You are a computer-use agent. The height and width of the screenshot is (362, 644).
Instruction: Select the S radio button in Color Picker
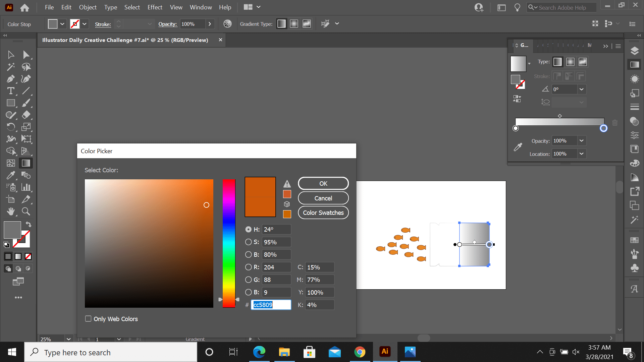pos(248,242)
